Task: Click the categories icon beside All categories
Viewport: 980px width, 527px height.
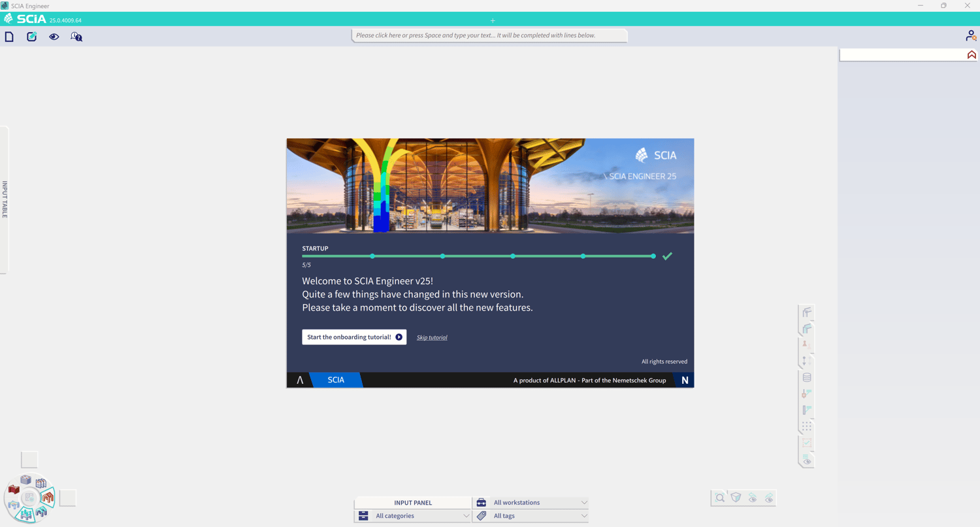Action: coord(363,516)
